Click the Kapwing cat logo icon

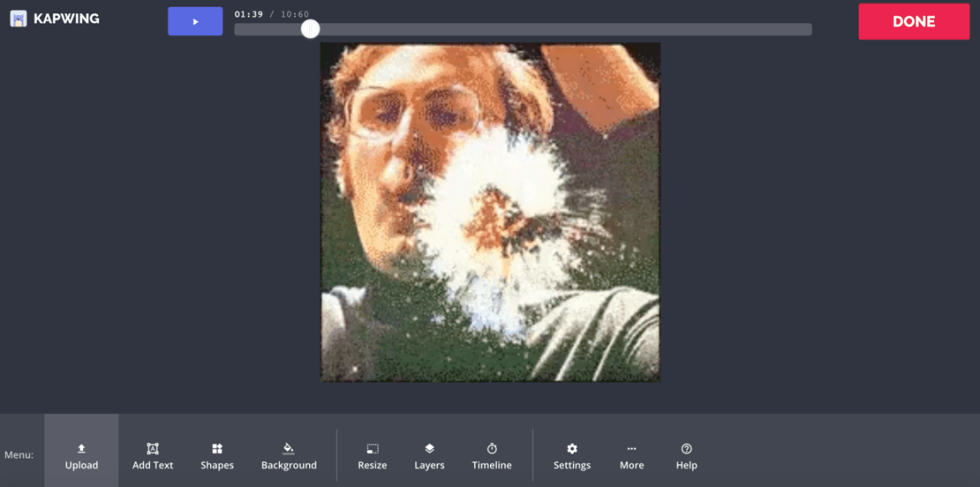tap(18, 18)
